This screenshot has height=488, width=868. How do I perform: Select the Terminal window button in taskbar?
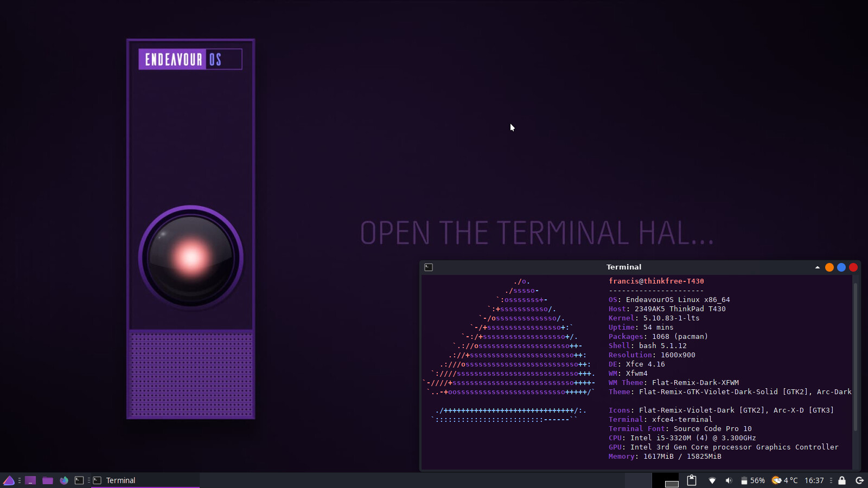pyautogui.click(x=145, y=480)
